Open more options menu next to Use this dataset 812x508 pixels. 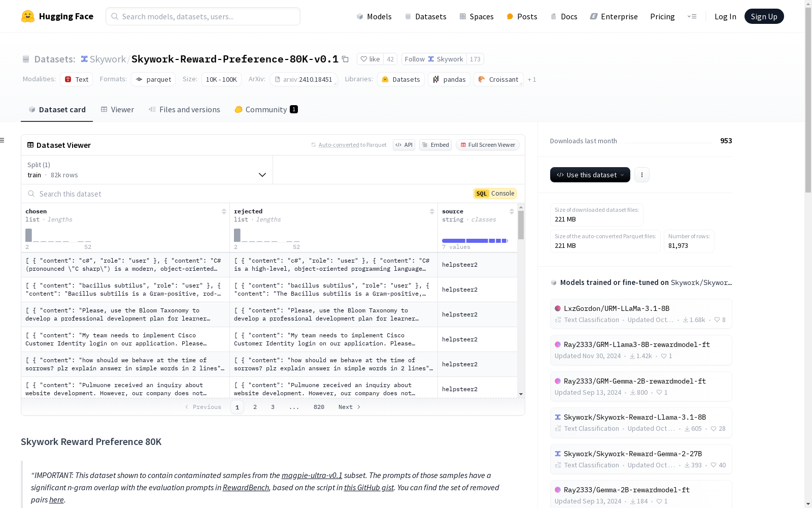click(x=642, y=175)
